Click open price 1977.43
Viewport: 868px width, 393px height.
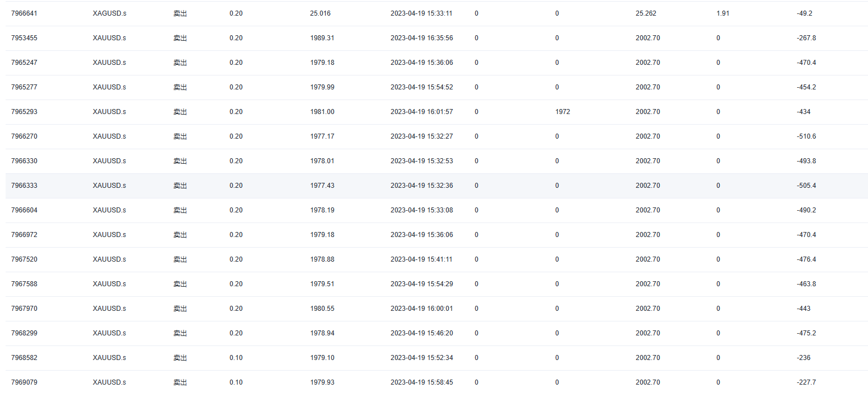coord(322,186)
